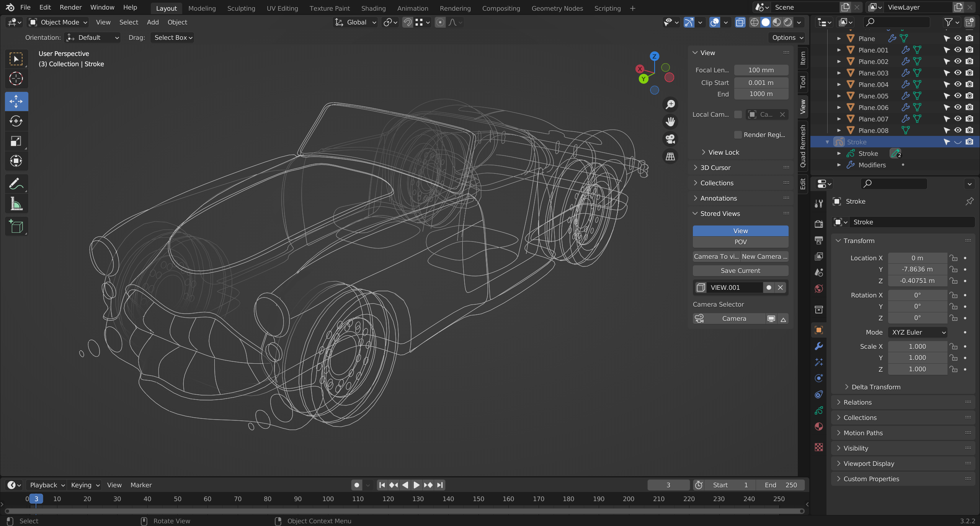
Task: Click the Camera To view button
Action: point(716,256)
